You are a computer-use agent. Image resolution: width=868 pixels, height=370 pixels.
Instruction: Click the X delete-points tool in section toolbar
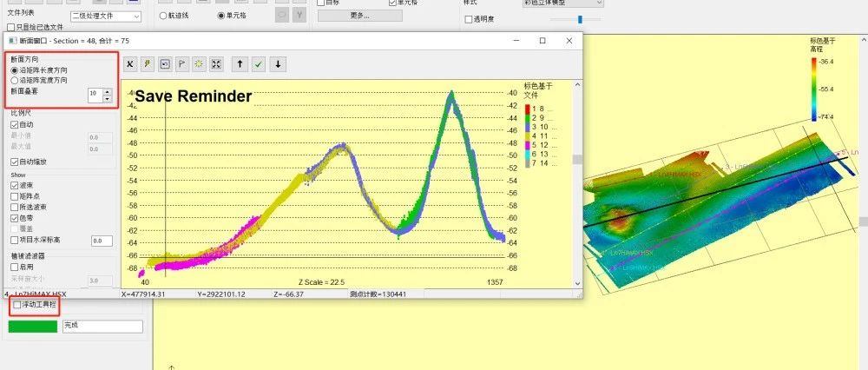click(x=129, y=64)
